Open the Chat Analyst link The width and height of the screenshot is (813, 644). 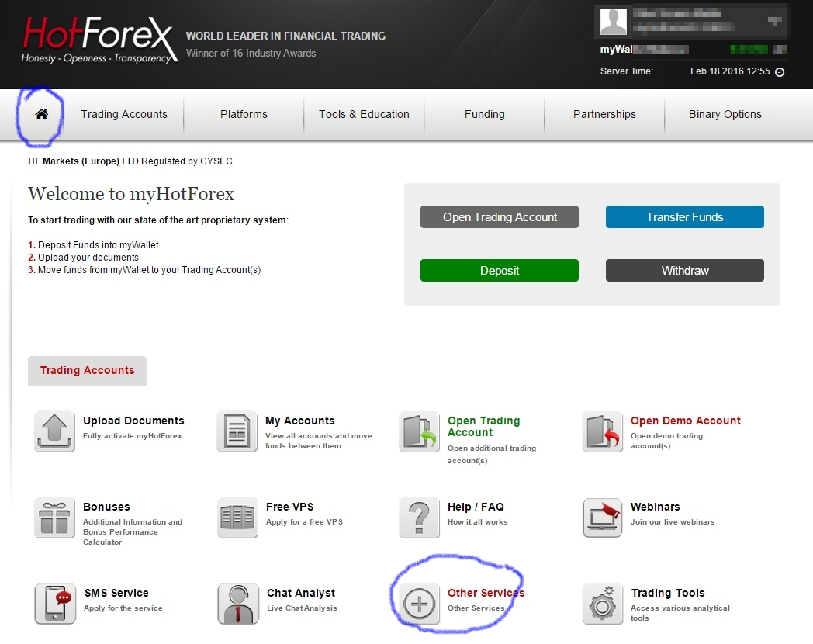pyautogui.click(x=301, y=593)
